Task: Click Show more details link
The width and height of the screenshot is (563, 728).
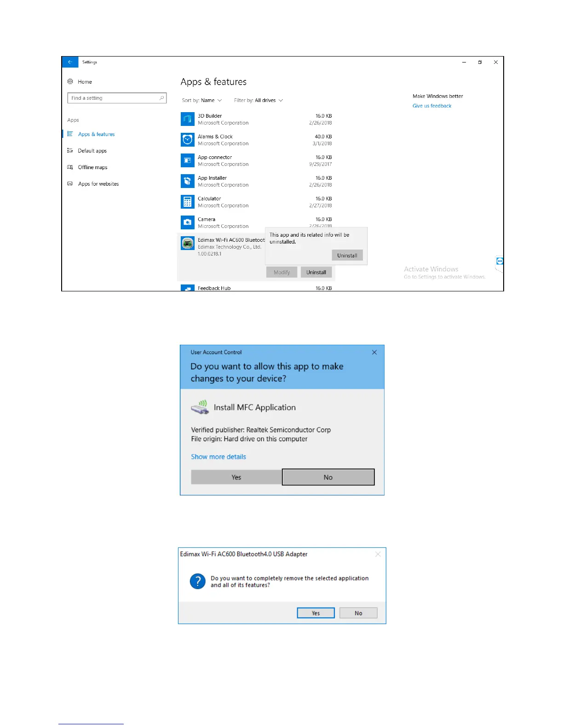Action: click(x=218, y=457)
